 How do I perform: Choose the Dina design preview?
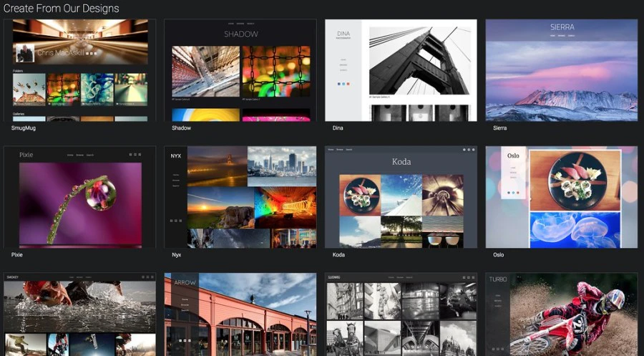click(x=401, y=70)
